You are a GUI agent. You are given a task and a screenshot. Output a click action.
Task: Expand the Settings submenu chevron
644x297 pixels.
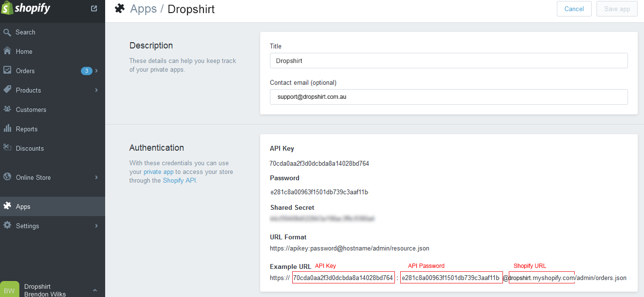click(97, 226)
